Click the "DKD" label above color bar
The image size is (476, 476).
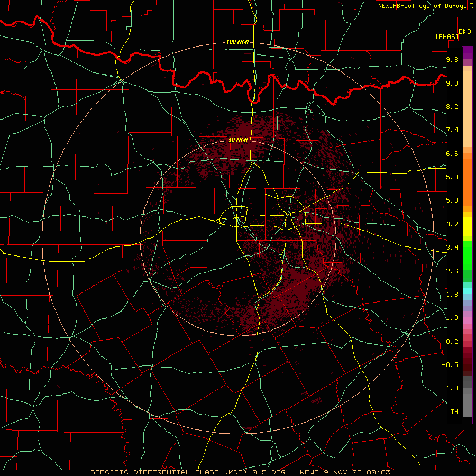(465, 32)
